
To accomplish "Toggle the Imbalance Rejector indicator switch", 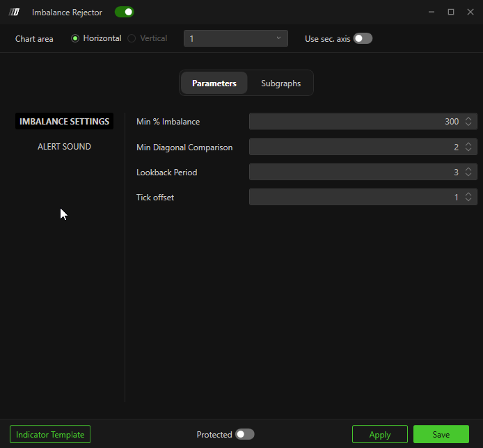I will coord(124,12).
